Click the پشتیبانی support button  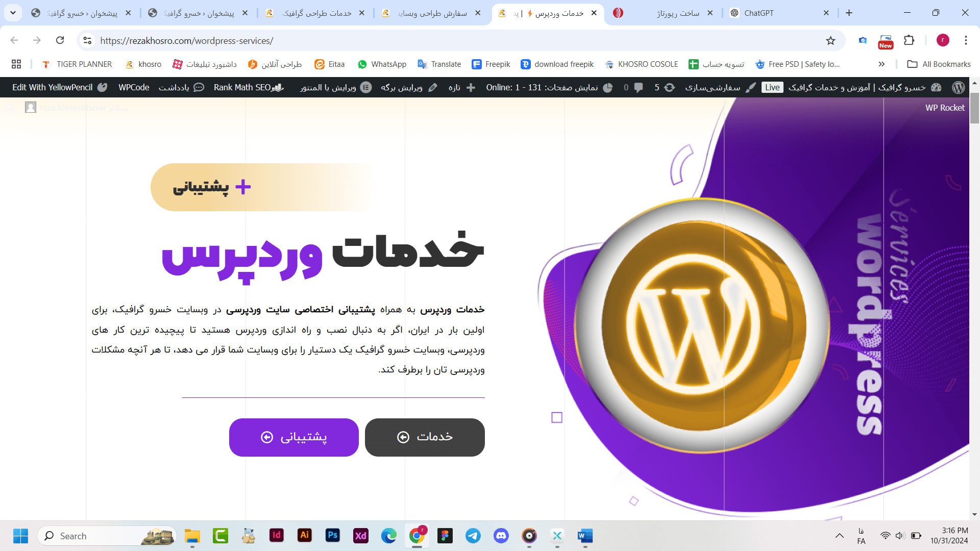click(x=294, y=437)
